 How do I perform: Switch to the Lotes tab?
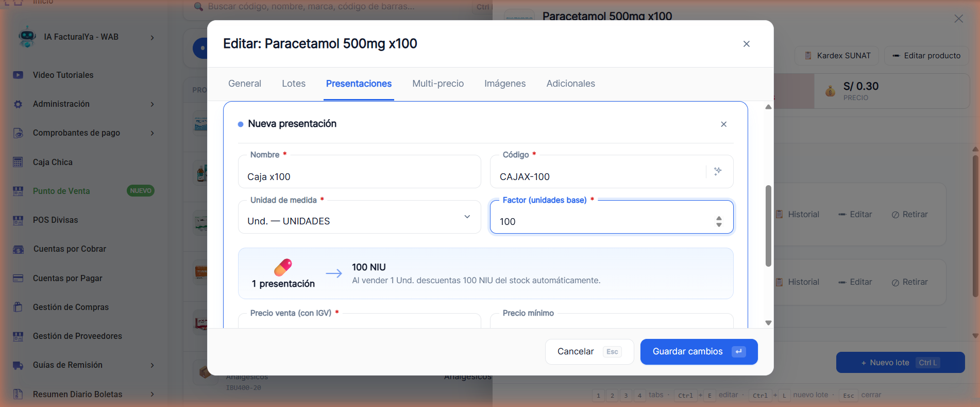click(x=294, y=84)
